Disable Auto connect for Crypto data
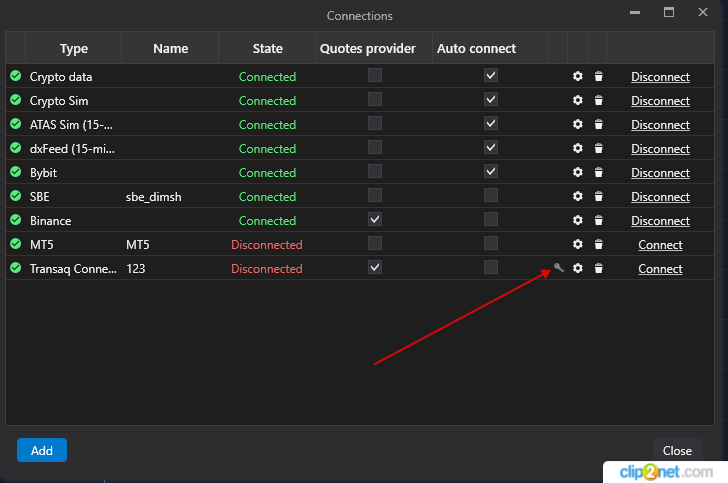728x483 pixels. [x=491, y=75]
